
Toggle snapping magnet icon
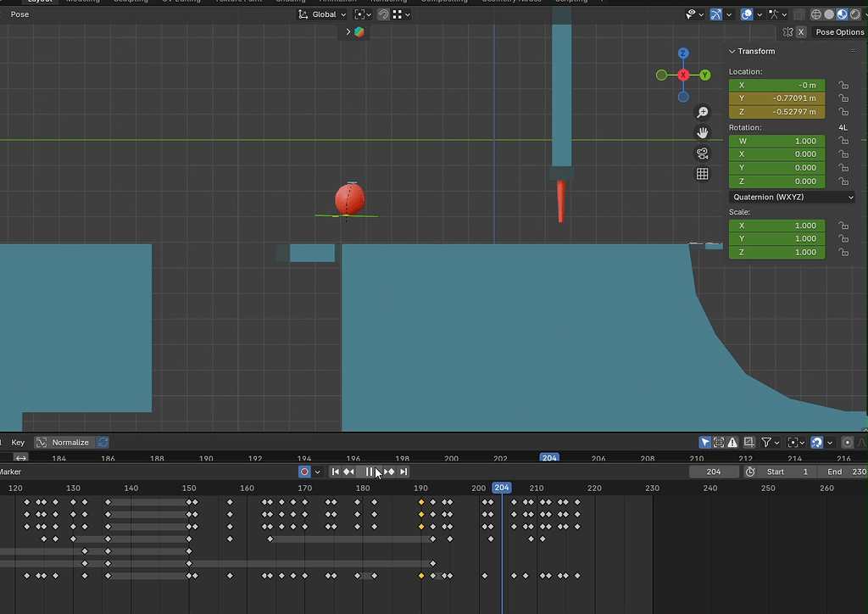pyautogui.click(x=383, y=14)
